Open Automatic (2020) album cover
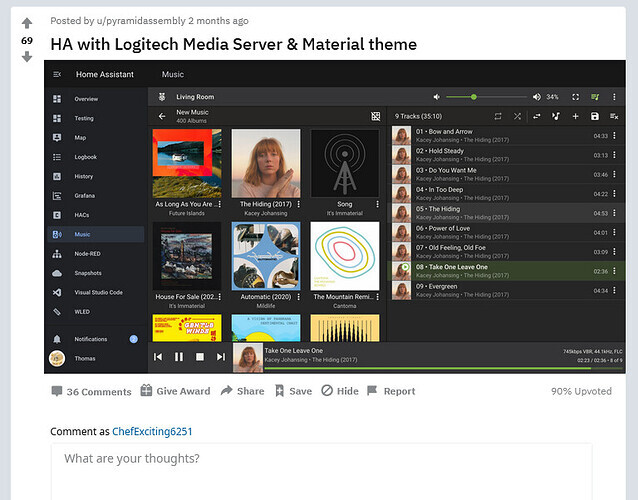 pos(266,256)
